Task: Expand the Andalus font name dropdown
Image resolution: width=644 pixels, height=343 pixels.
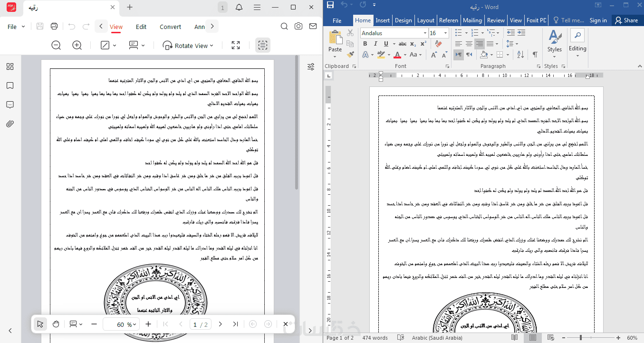Action: coord(425,33)
